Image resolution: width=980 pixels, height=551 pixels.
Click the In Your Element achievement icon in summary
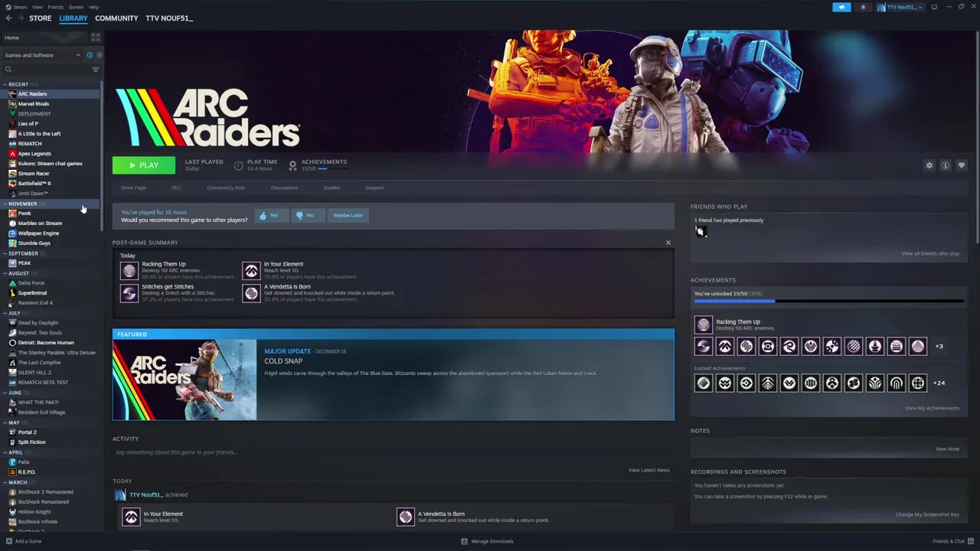point(251,270)
